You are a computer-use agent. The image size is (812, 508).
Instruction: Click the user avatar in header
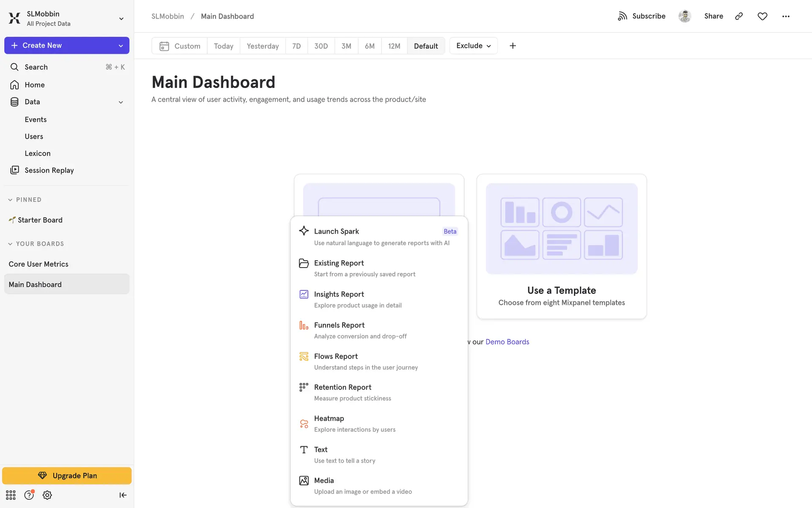[x=684, y=16]
